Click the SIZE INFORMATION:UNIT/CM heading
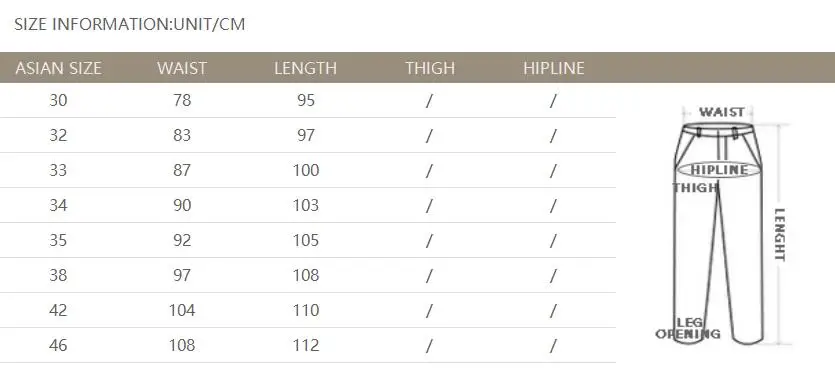 [129, 24]
